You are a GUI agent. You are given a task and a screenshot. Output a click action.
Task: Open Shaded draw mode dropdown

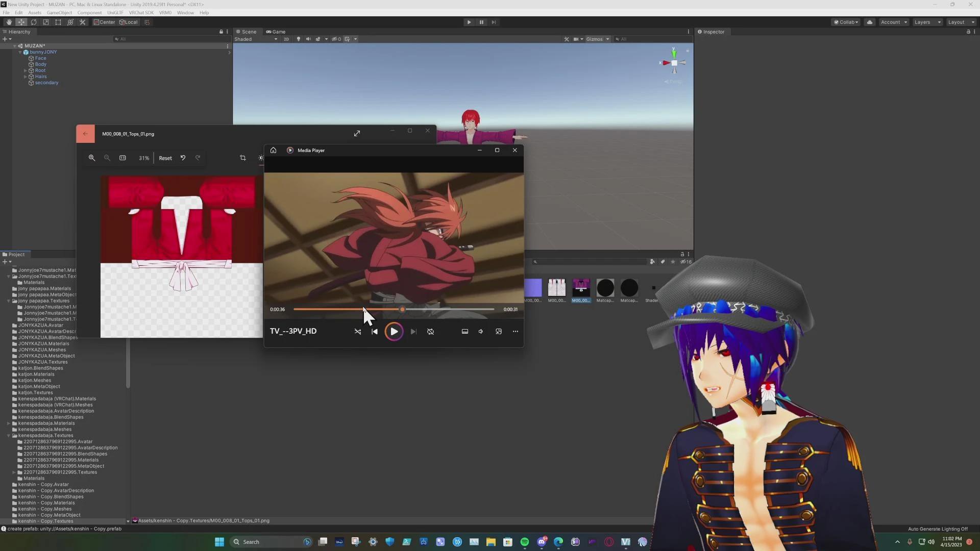point(256,39)
